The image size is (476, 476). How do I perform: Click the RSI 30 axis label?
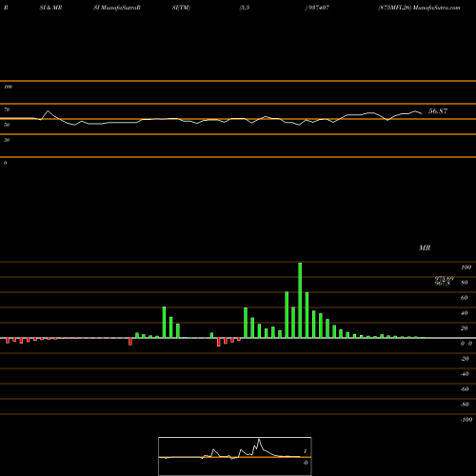coord(7,140)
